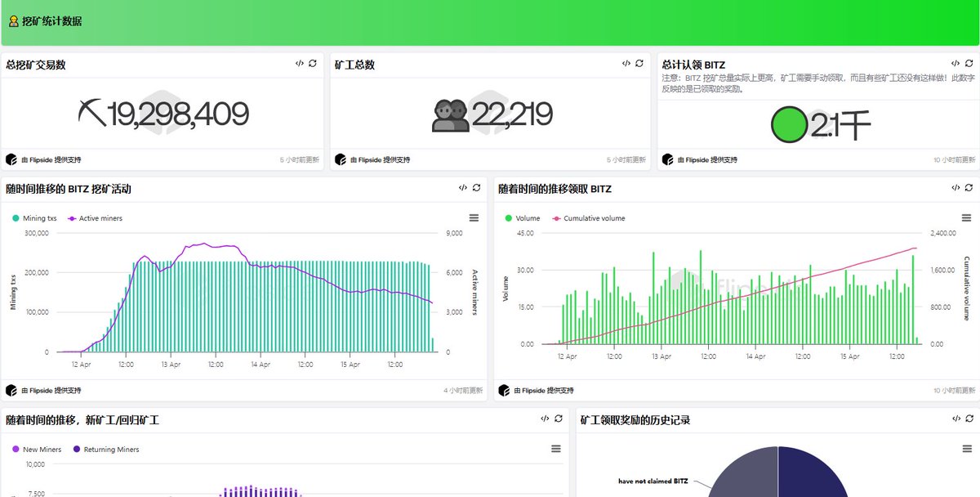980x497 pixels.
Task: Refresh the 矿工领取奖励的历史记录 card
Action: tap(969, 419)
